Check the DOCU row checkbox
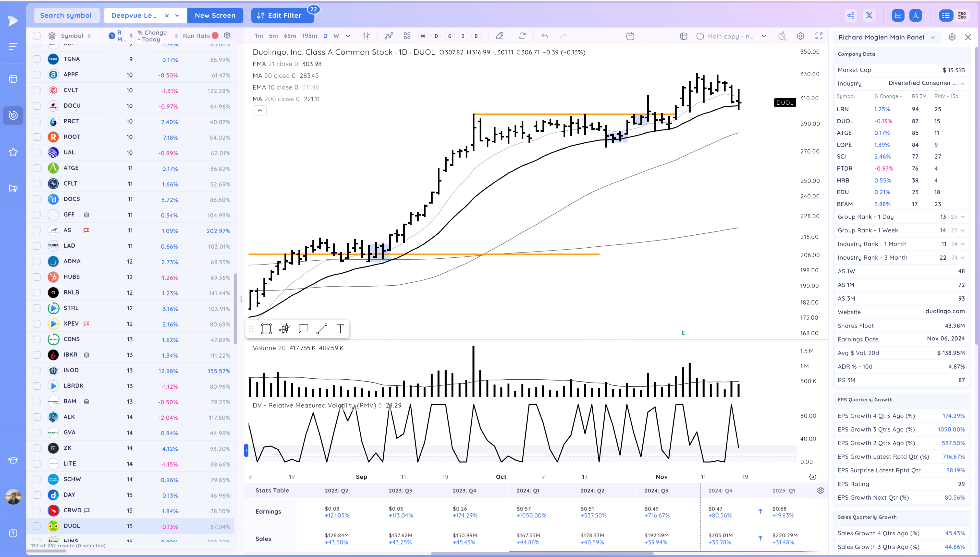 point(37,106)
